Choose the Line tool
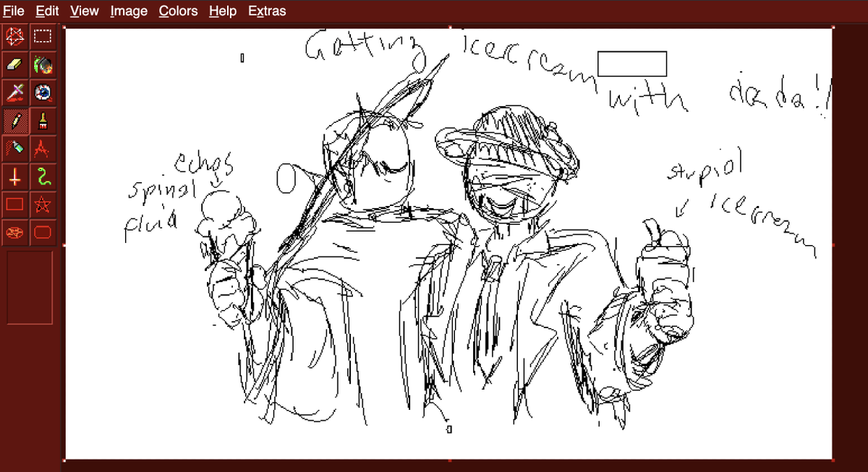 14,176
